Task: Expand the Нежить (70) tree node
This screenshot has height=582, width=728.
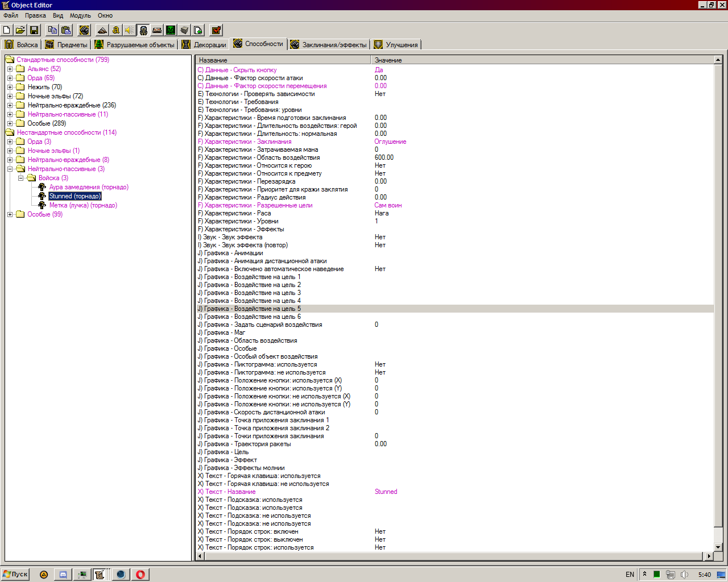Action: (x=10, y=88)
